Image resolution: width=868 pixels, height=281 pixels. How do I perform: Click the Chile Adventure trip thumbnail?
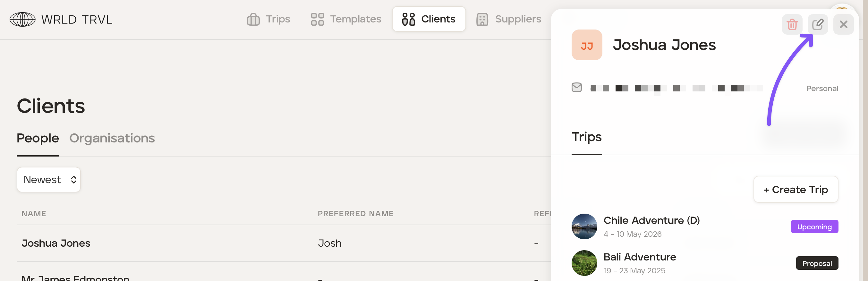click(x=584, y=226)
